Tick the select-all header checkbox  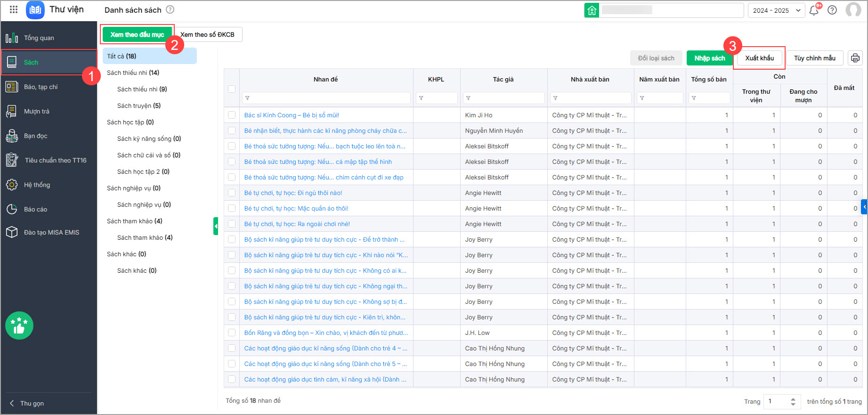click(x=232, y=89)
